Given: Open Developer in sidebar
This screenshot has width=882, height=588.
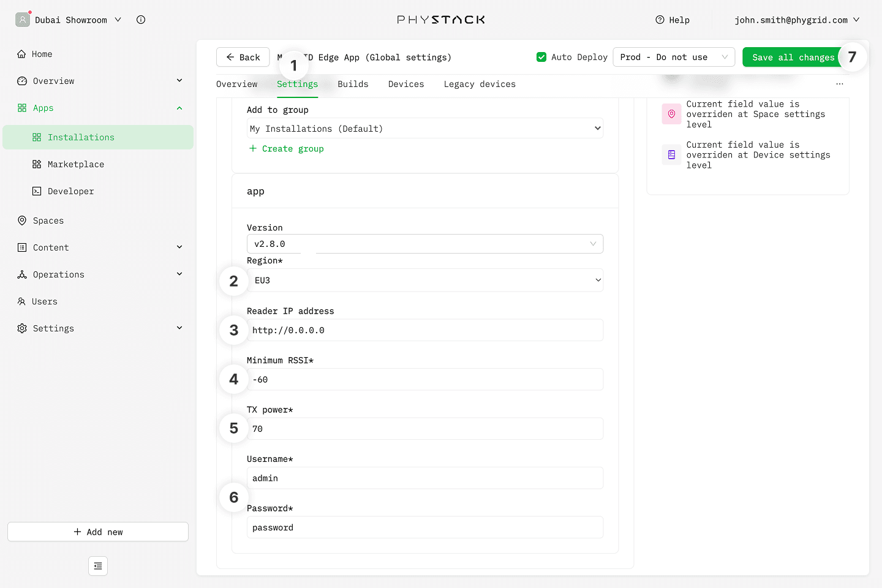Looking at the screenshot, I should [x=98, y=191].
